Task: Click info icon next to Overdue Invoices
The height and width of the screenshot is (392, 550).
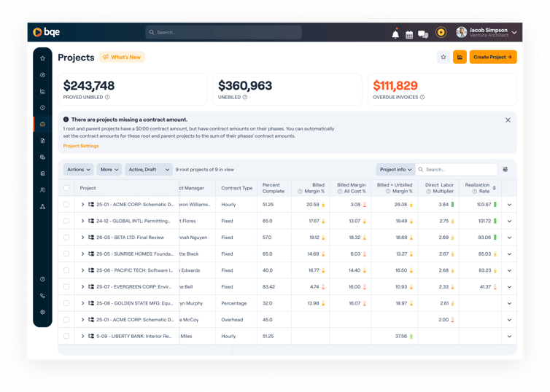Action: [422, 98]
